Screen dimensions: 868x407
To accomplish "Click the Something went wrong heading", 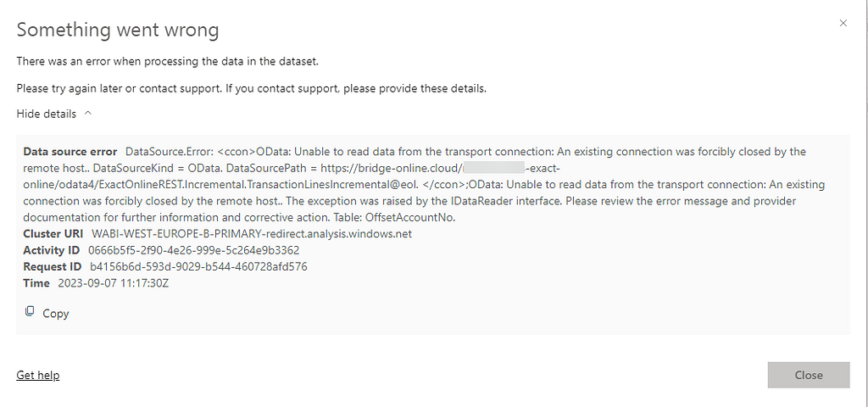I will click(x=118, y=30).
